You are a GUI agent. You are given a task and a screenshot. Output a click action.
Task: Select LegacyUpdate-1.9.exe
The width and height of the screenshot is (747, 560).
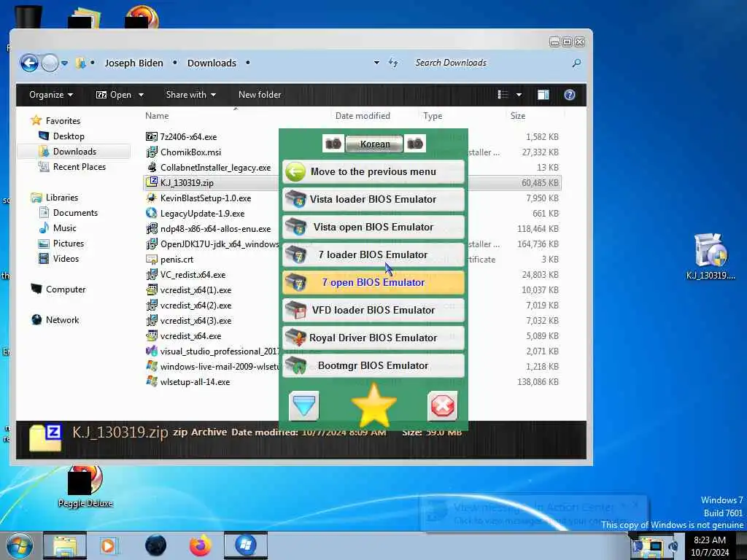202,214
